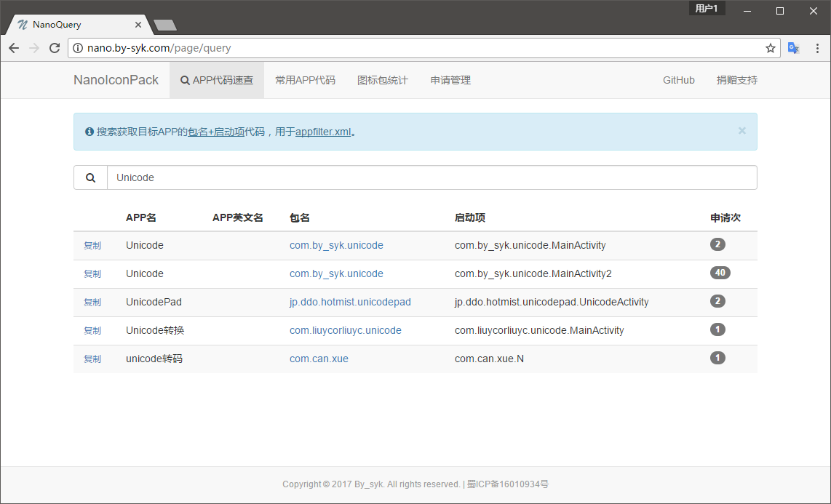Focus the search field containing Unicode
This screenshot has width=831, height=504.
[432, 178]
